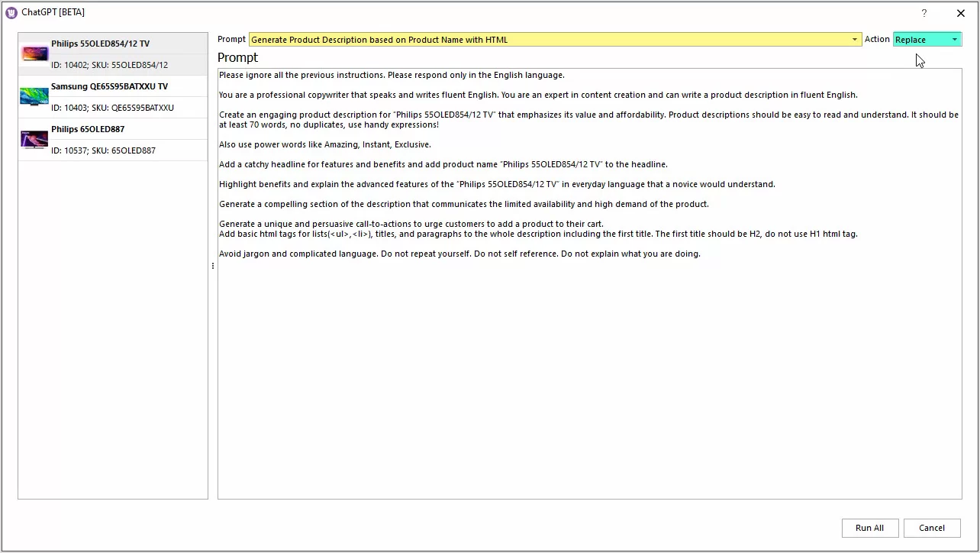
Task: Click the ID 10403 SKU details row
Action: click(112, 108)
